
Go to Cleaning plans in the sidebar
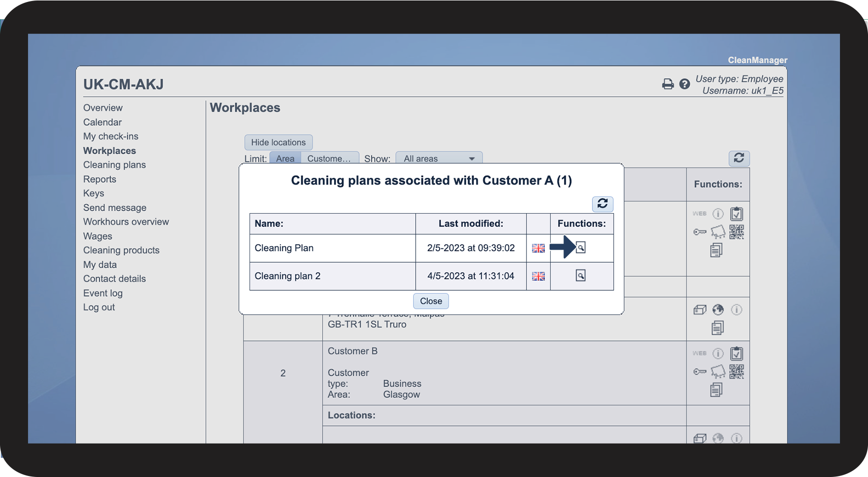pos(114,165)
